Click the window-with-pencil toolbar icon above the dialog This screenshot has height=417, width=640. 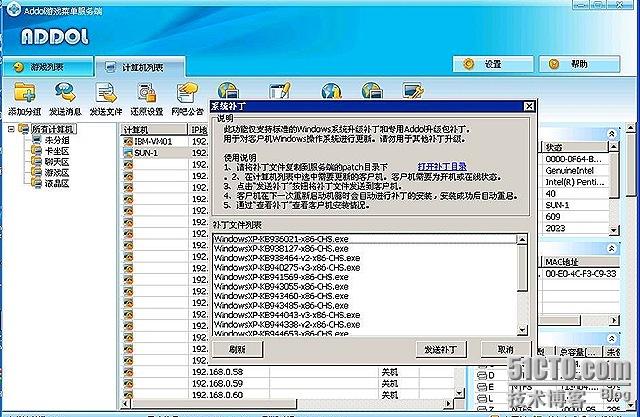click(x=280, y=90)
